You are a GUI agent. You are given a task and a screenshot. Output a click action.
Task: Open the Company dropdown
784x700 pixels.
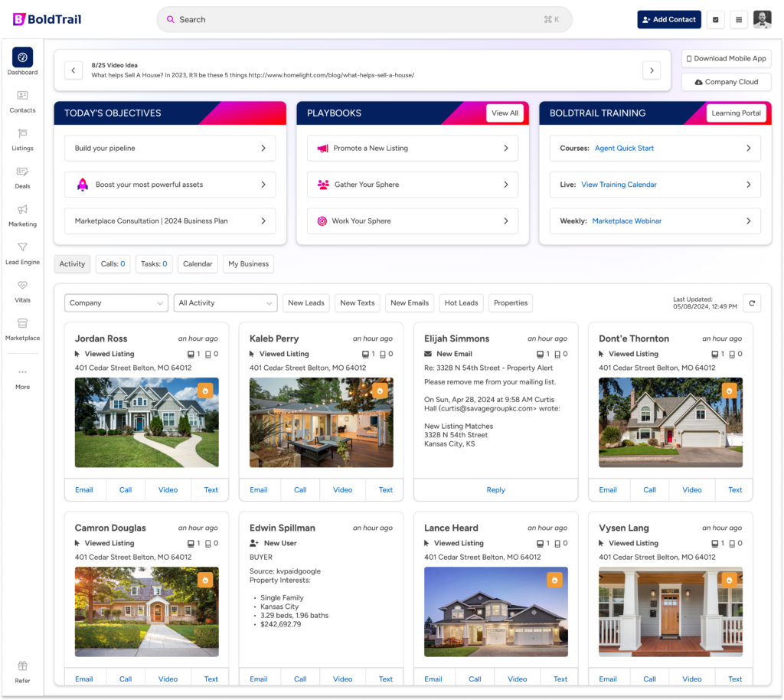point(116,303)
